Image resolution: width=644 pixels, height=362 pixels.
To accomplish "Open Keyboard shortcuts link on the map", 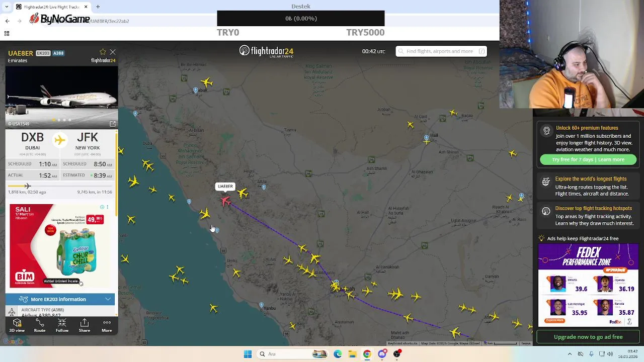I will [403, 343].
